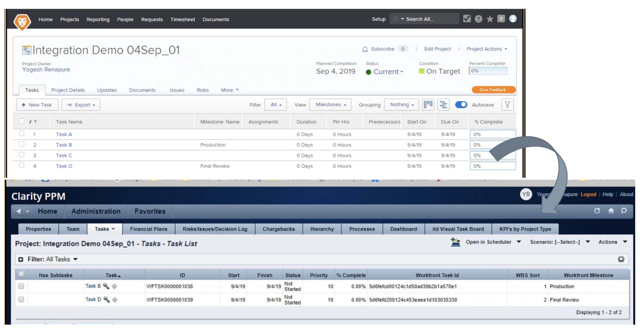Image resolution: width=644 pixels, height=331 pixels.
Task: Open the Grouping Nothing dropdown
Action: coord(401,105)
